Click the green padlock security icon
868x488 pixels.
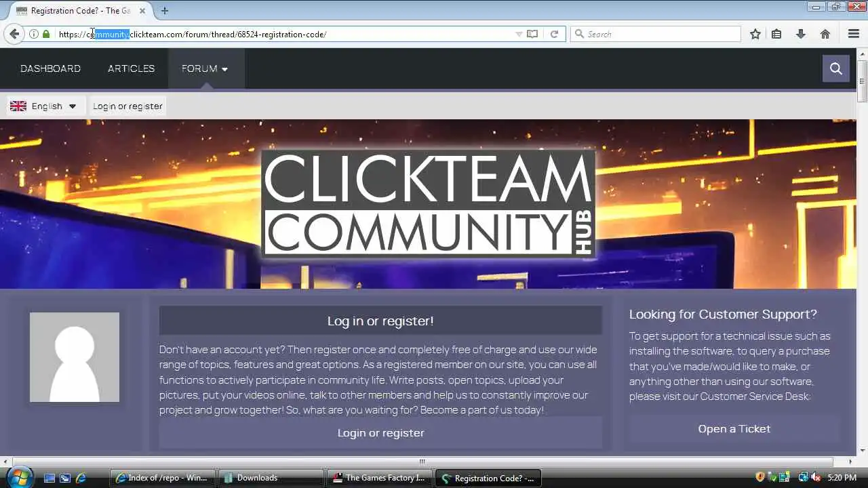coord(46,34)
